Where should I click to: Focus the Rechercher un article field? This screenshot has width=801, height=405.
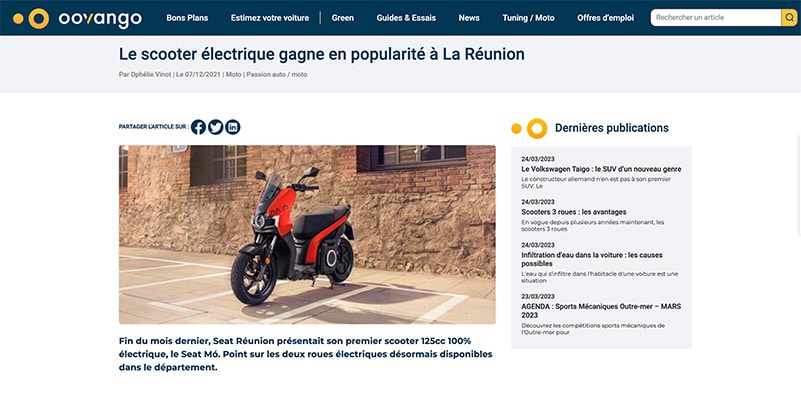pyautogui.click(x=716, y=17)
